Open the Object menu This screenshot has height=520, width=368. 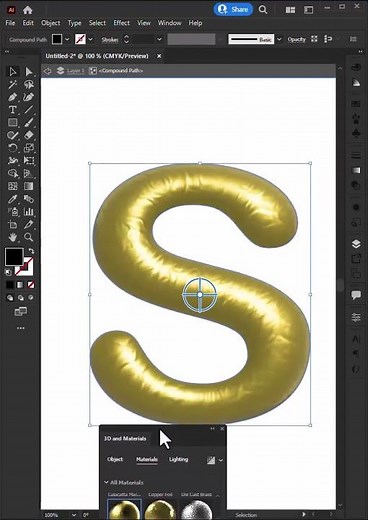click(51, 23)
